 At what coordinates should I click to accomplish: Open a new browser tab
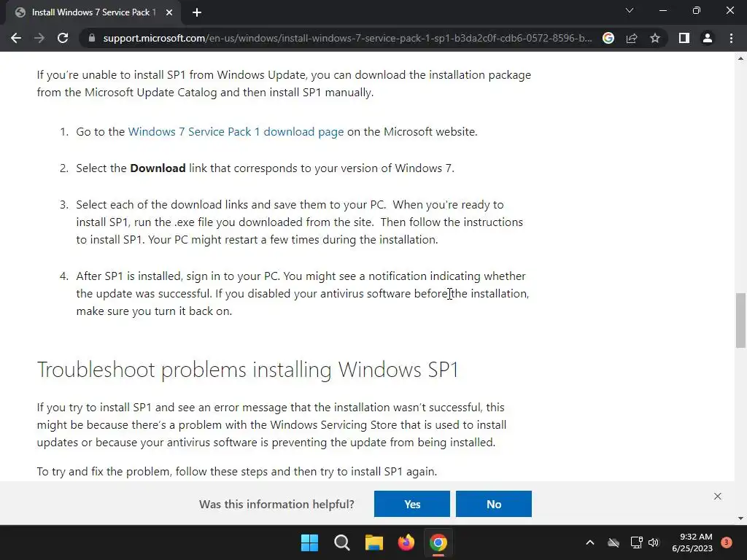197,12
